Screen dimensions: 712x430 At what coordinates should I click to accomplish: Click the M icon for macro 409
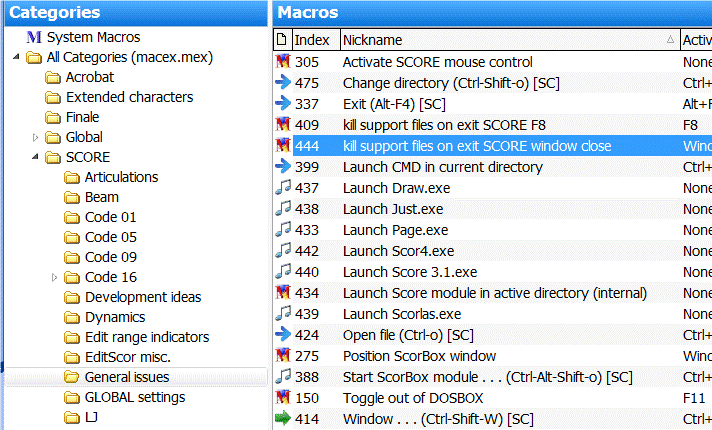[283, 124]
